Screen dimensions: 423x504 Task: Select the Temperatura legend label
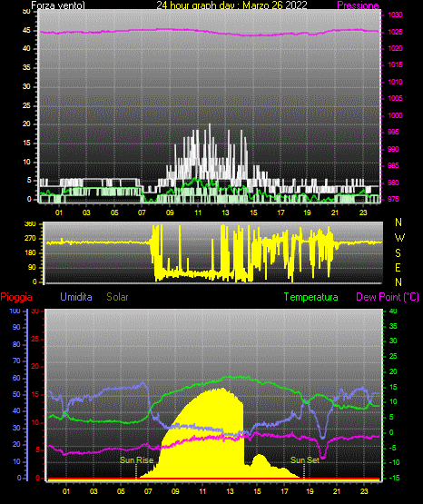(311, 297)
